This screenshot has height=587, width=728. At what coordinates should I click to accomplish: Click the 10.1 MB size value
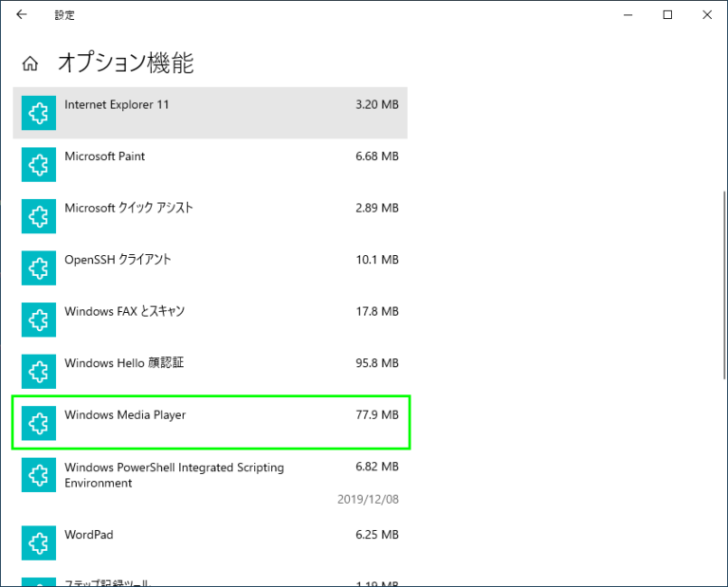pos(377,260)
